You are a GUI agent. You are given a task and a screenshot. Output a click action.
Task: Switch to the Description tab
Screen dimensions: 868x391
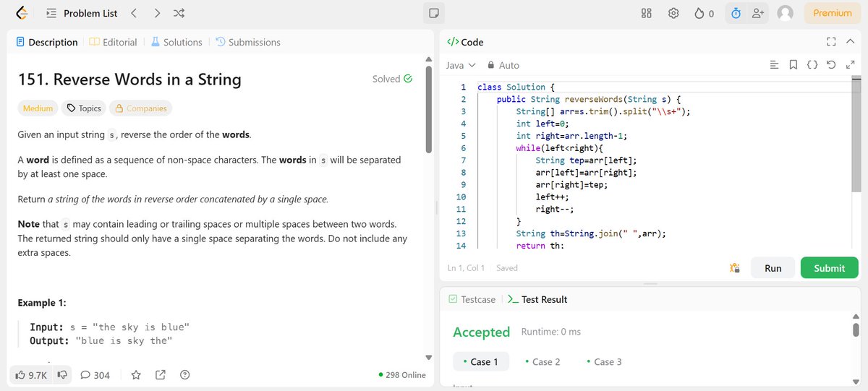coord(47,42)
